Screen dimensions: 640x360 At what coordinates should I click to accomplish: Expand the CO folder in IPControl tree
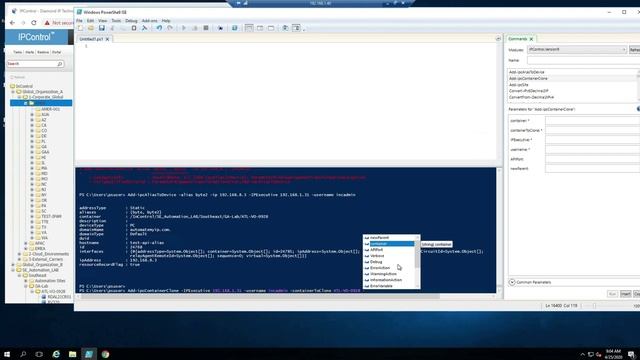coord(32,131)
